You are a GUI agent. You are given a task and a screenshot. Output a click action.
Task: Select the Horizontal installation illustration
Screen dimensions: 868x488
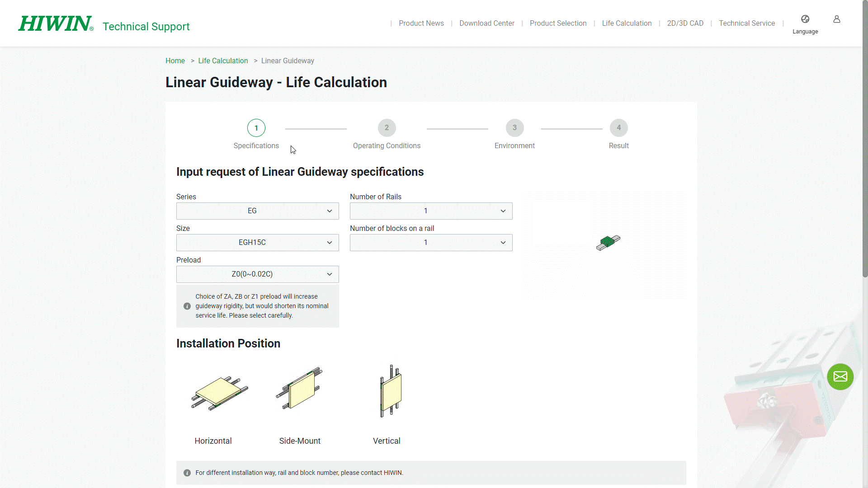[x=219, y=392]
